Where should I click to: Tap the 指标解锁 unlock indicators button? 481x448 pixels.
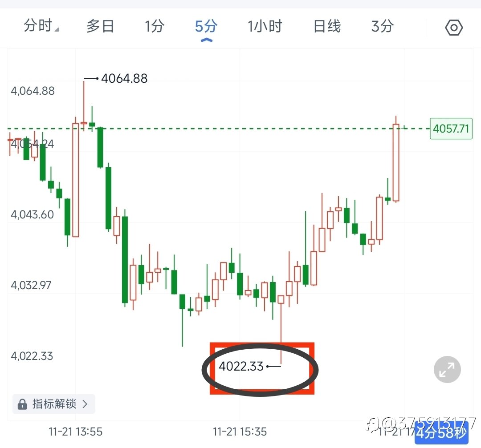54,404
